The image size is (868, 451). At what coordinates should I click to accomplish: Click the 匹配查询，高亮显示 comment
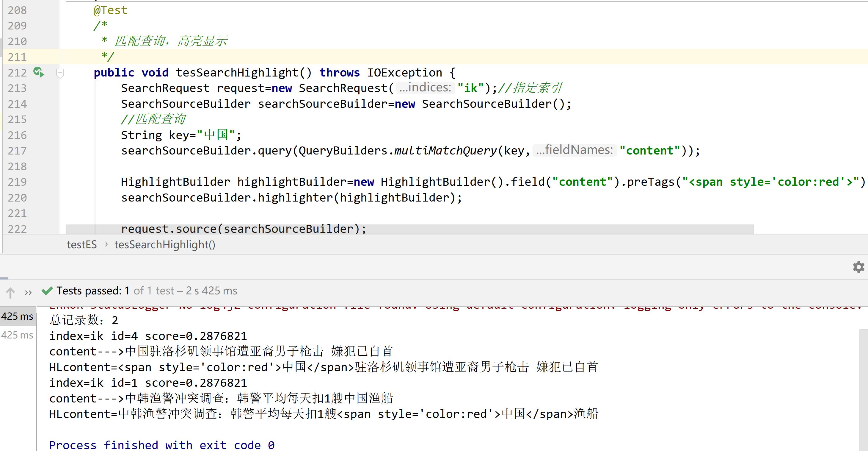point(171,41)
